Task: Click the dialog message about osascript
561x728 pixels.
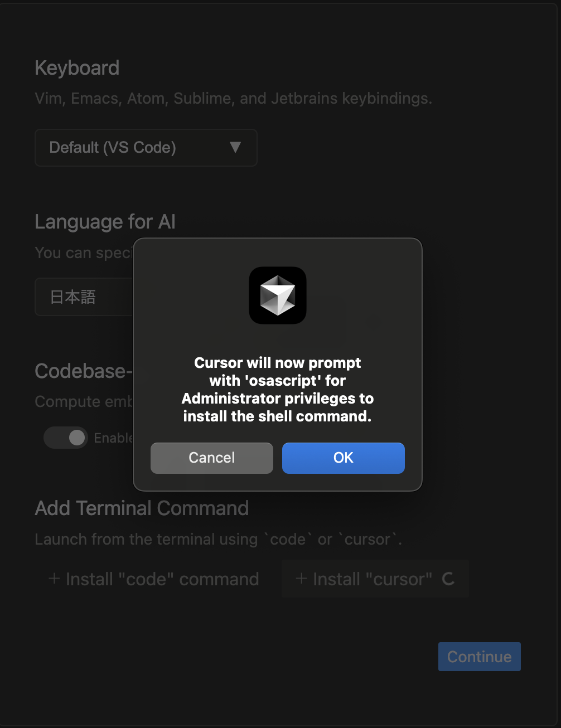Action: pyautogui.click(x=278, y=390)
